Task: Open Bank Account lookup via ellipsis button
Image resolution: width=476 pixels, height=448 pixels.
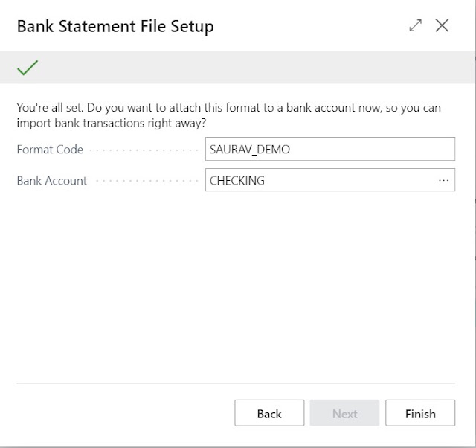Action: [443, 180]
